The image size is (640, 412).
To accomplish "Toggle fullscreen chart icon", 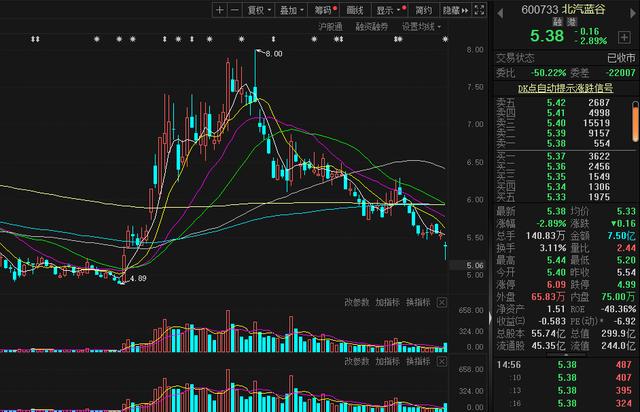I will point(480,10).
